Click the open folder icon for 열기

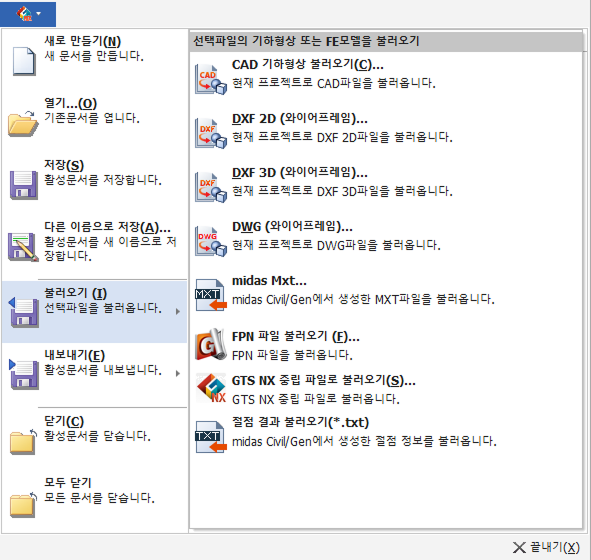[23, 124]
